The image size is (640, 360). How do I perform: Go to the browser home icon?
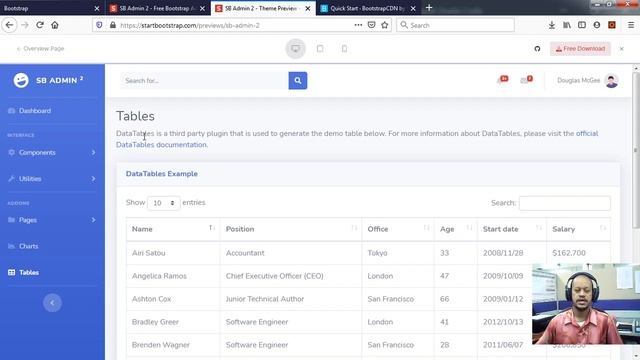(55, 25)
